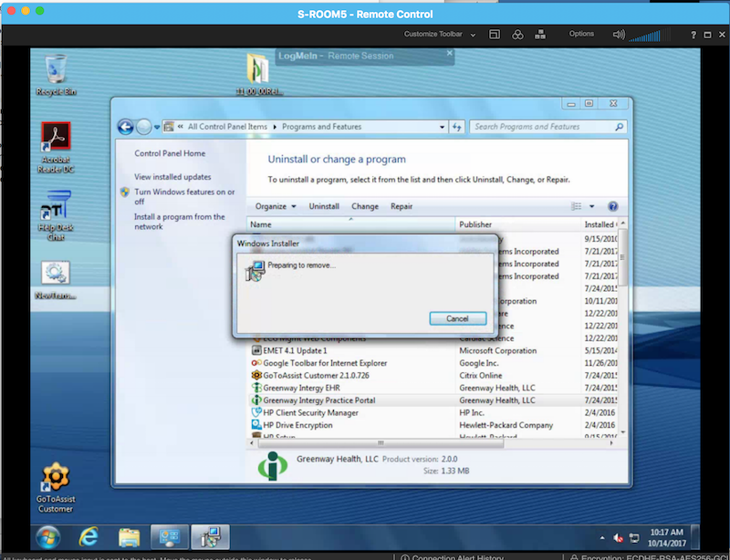Open the NewTrans desktop icon
Image resolution: width=730 pixels, height=560 pixels.
[x=56, y=280]
